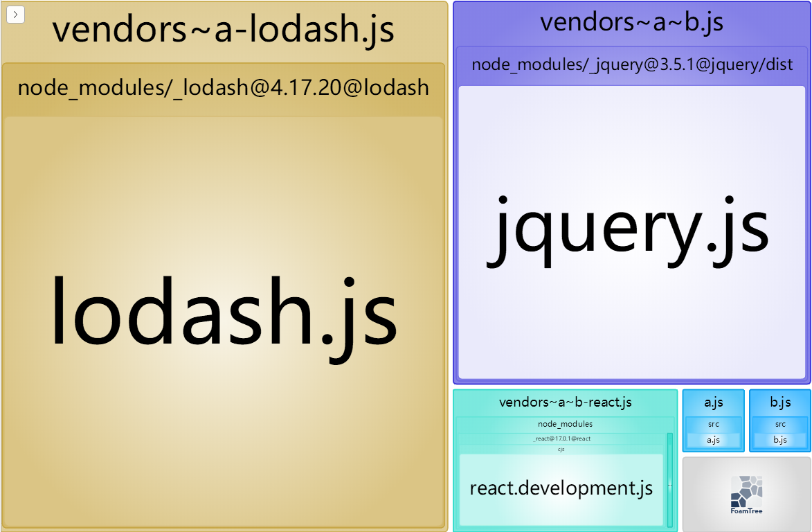
Task: Select the vendors~a~b.js chunk header
Action: pos(632,22)
